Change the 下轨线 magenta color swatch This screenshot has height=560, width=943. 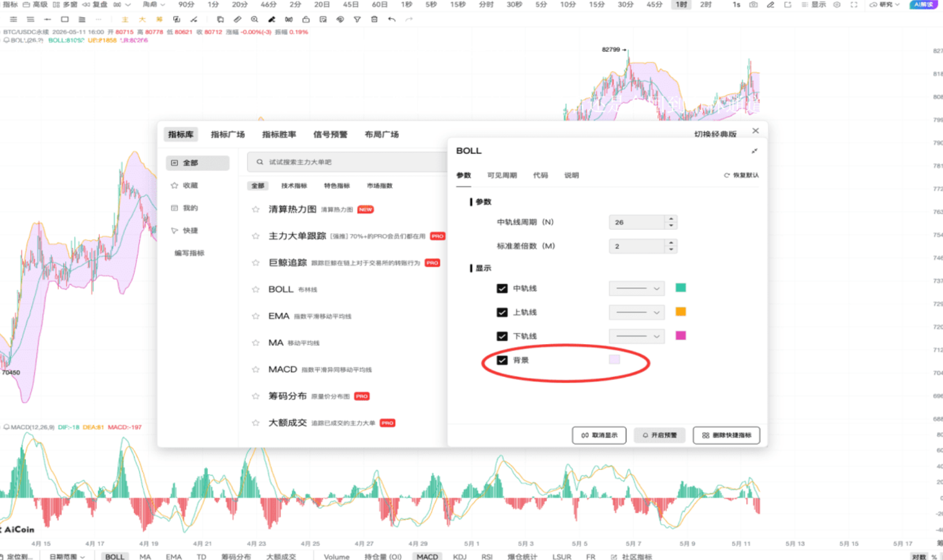pyautogui.click(x=681, y=335)
